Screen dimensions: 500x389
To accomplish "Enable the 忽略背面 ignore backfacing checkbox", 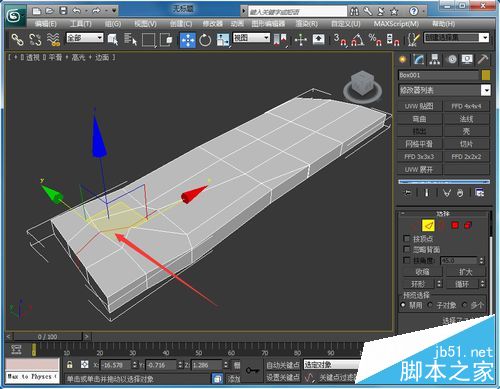I will (406, 249).
